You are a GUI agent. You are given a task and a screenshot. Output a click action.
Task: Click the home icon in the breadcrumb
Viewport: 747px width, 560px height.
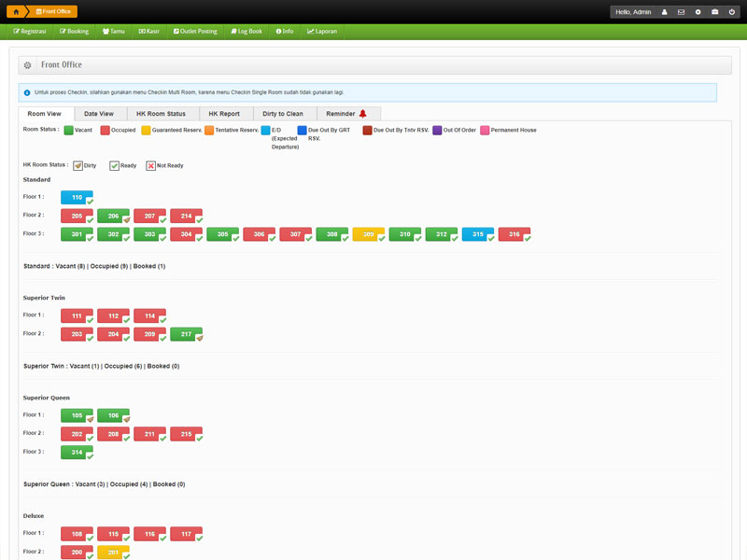click(x=16, y=11)
